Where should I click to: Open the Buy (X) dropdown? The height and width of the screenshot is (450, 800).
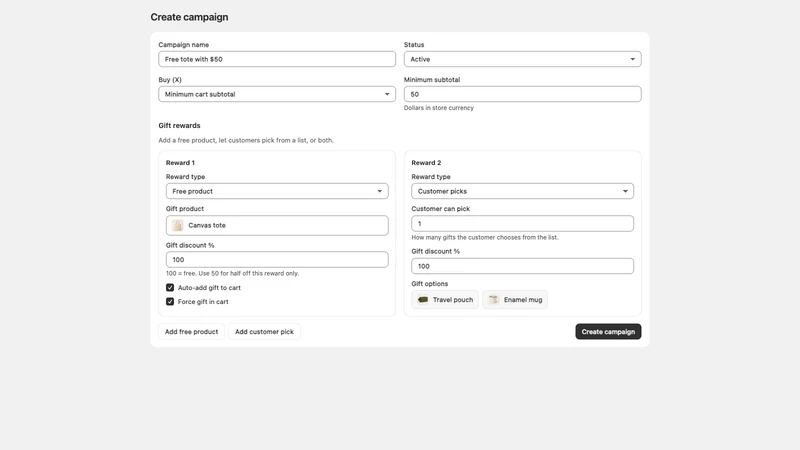click(277, 94)
